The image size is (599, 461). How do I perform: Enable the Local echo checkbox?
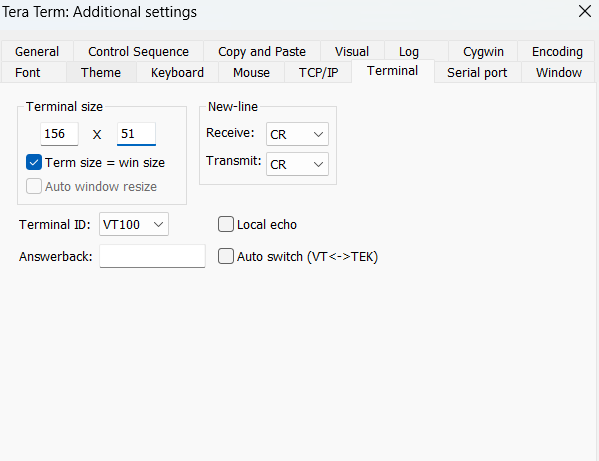point(226,224)
